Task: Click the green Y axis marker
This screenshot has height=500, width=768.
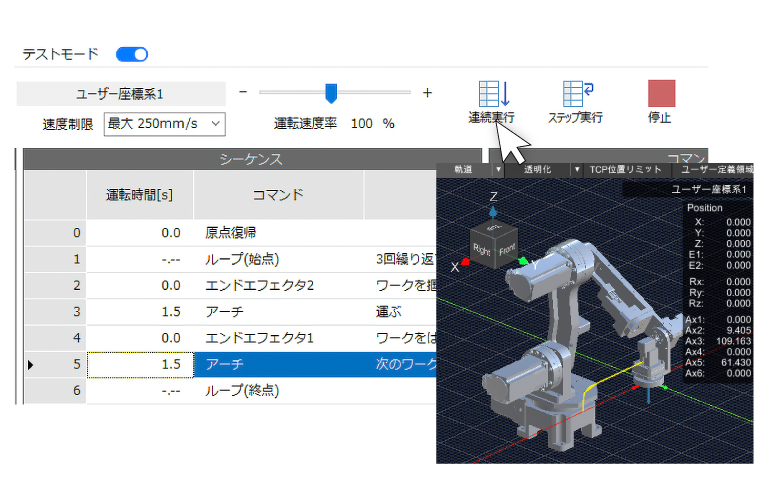Action: (x=523, y=262)
